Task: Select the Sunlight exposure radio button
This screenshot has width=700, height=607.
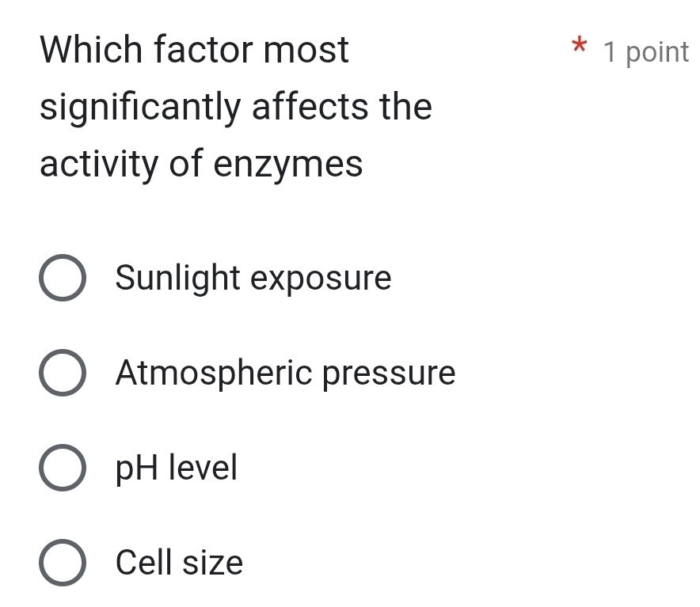Action: pos(62,278)
